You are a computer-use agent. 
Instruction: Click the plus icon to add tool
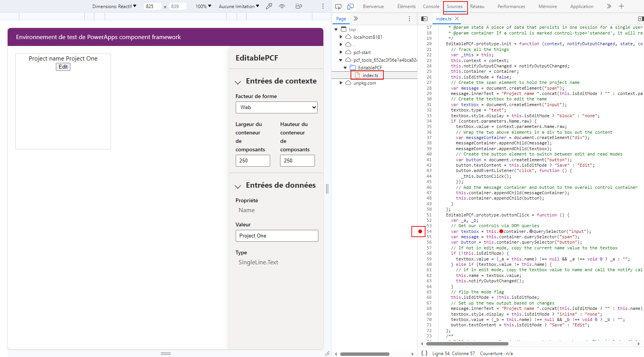621,6
